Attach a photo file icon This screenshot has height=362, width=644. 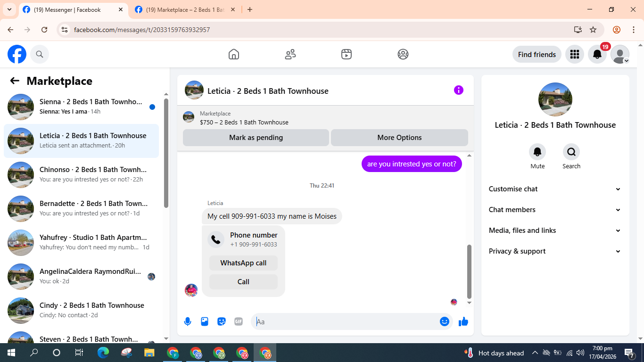(x=205, y=321)
